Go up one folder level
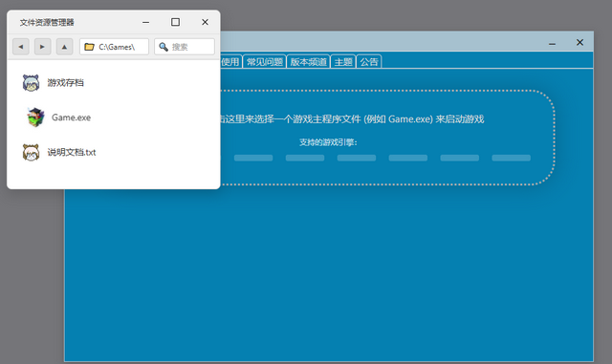The image size is (612, 364). click(x=64, y=47)
